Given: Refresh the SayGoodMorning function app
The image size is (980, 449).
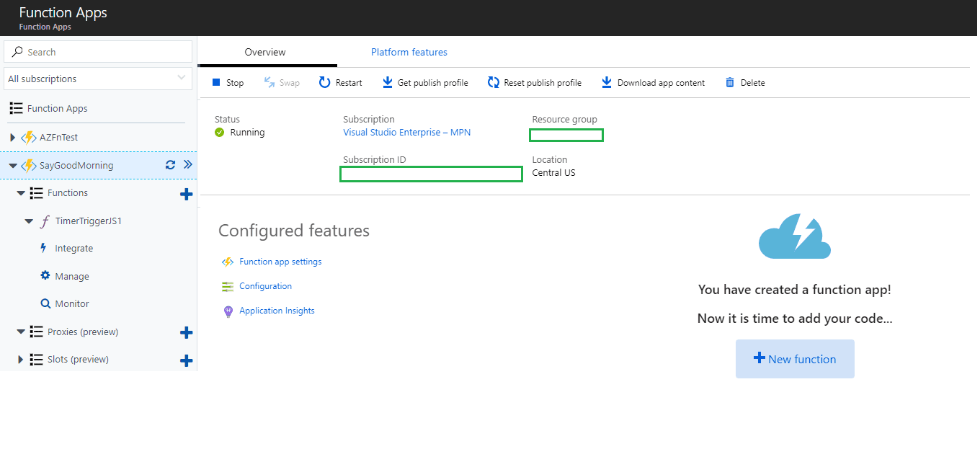Looking at the screenshot, I should [170, 165].
